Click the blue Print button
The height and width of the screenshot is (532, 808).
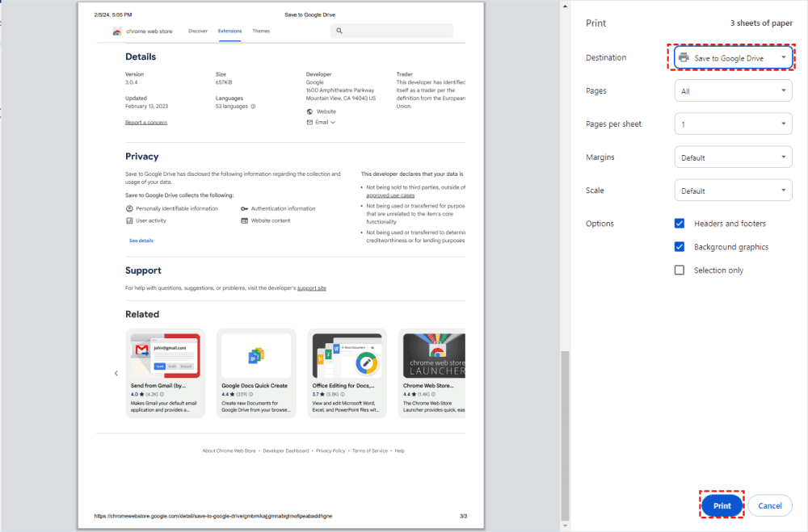pos(722,505)
